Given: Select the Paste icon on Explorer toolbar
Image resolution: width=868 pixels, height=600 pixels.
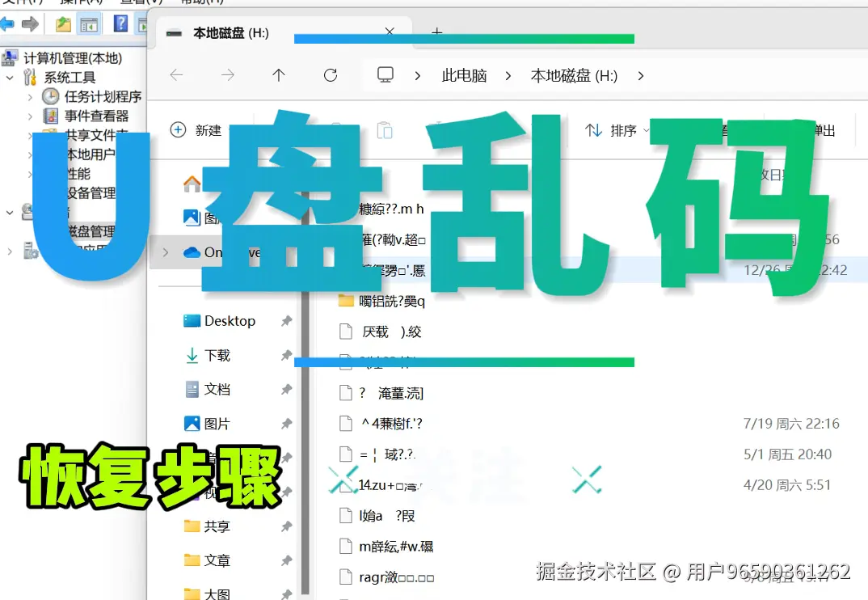Looking at the screenshot, I should [x=386, y=129].
